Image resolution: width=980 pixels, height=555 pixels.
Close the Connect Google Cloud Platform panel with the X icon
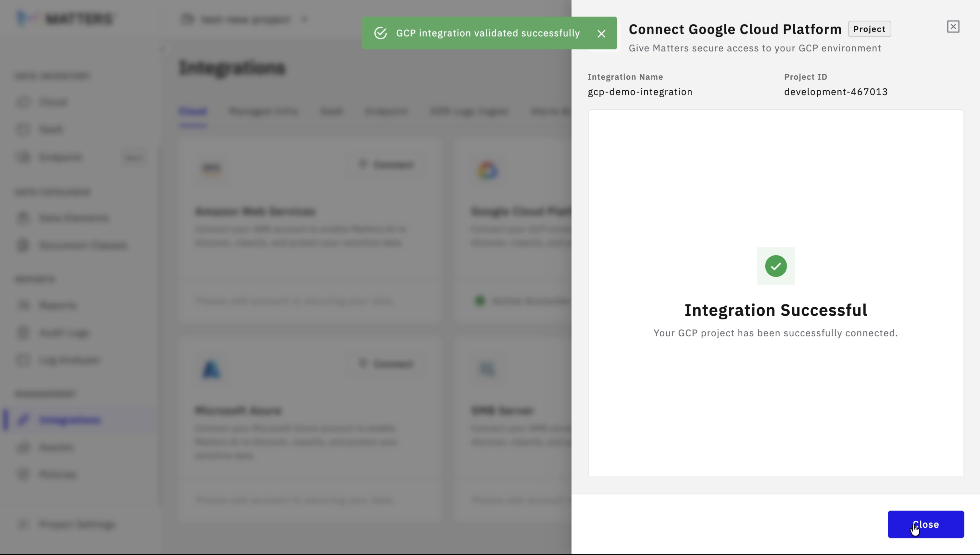953,27
